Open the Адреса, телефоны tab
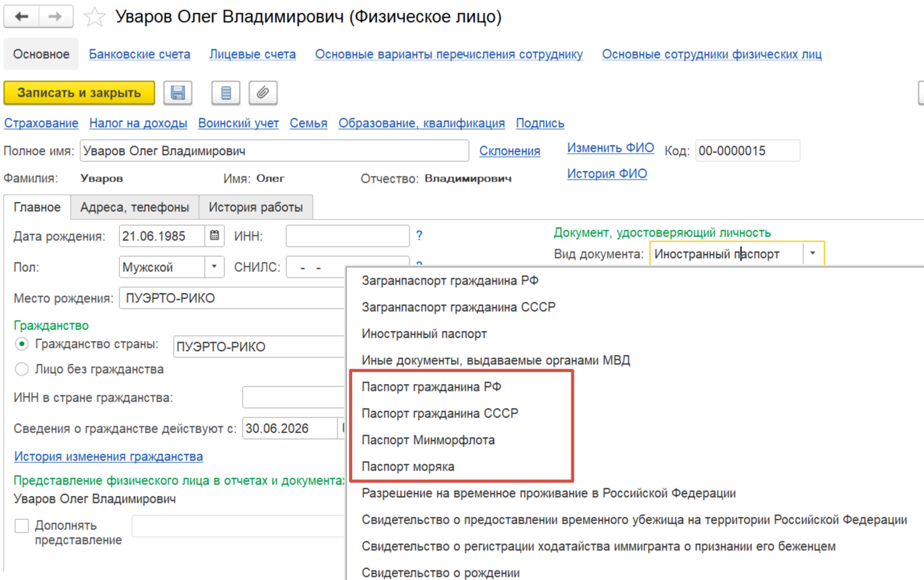Viewport: 924px width, 580px height. pyautogui.click(x=135, y=207)
